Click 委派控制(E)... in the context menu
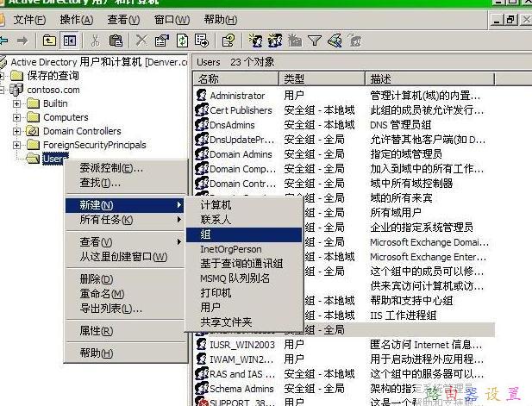Screen dimensions: 532x406 click(111, 168)
